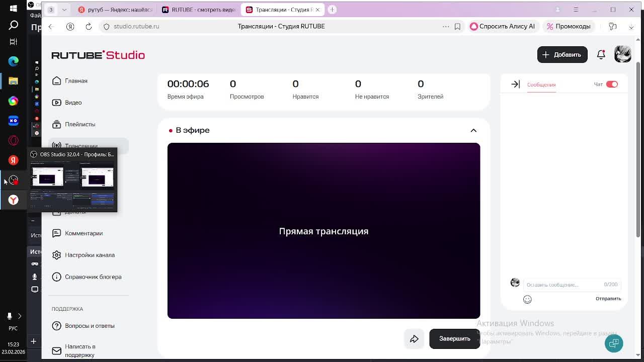Expand the tab list dropdown arrow
Screen dimensions: 644x362
(x=64, y=10)
